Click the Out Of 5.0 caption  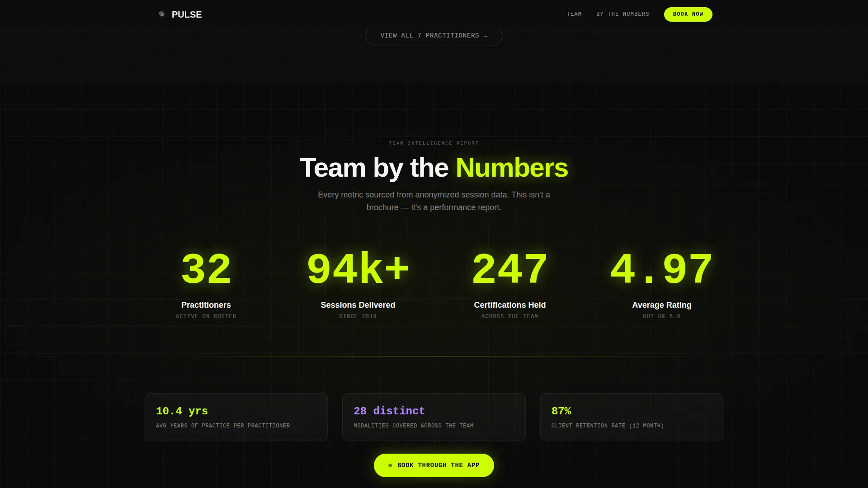pyautogui.click(x=662, y=316)
